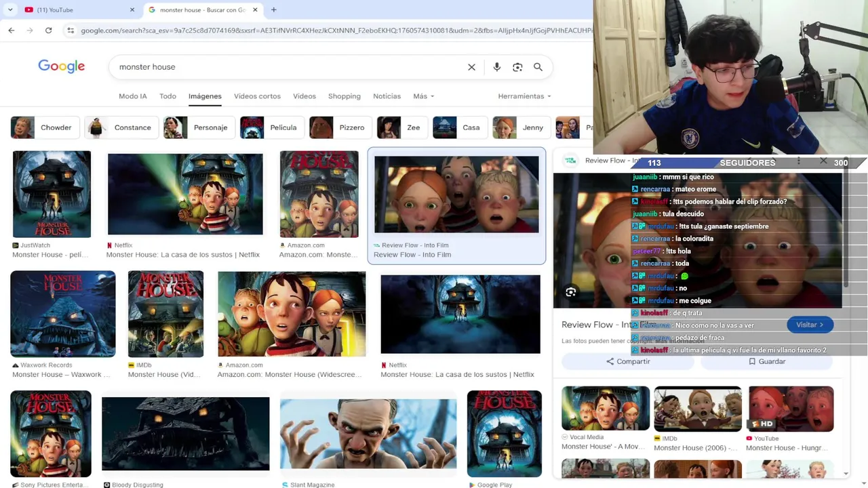Reload the page with the refresh icon
Image resolution: width=868 pixels, height=488 pixels.
[x=48, y=30]
